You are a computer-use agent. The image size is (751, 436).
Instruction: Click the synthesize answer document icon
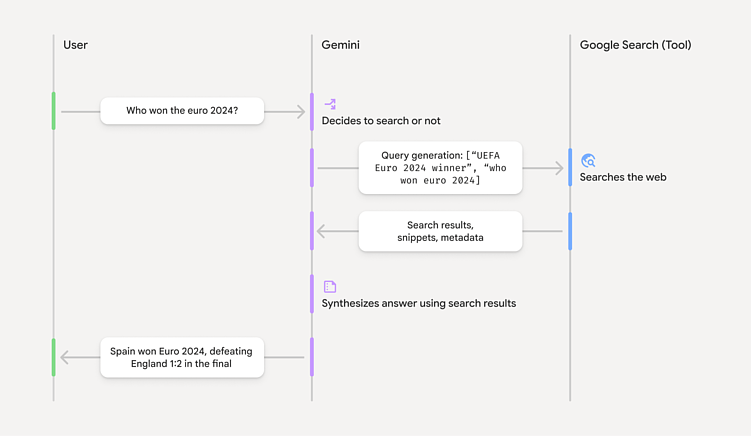(x=330, y=286)
